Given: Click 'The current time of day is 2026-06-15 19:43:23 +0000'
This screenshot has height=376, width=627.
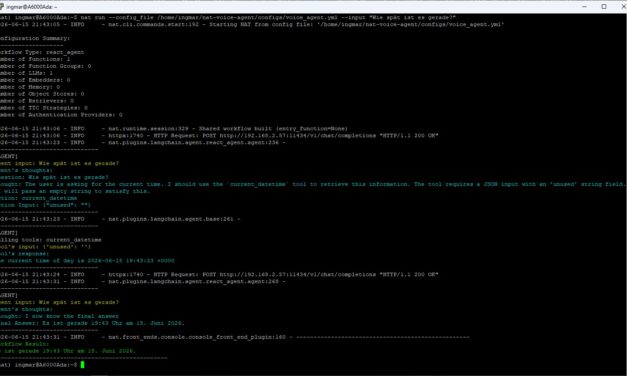Looking at the screenshot, I should tap(88, 261).
